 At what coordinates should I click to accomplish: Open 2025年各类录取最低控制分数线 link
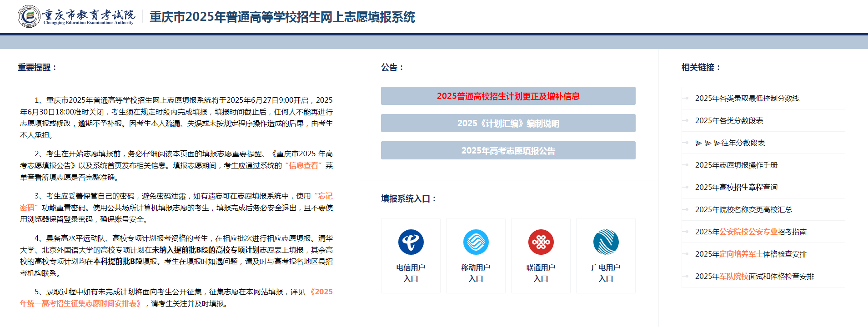[747, 98]
